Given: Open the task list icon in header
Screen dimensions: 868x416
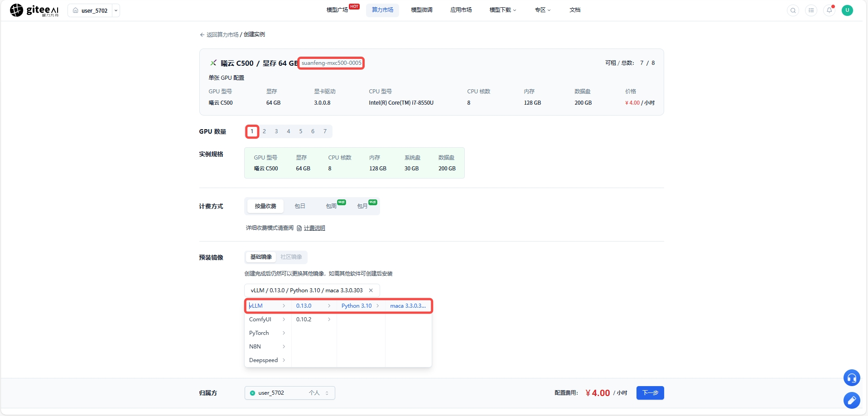Looking at the screenshot, I should coord(811,10).
